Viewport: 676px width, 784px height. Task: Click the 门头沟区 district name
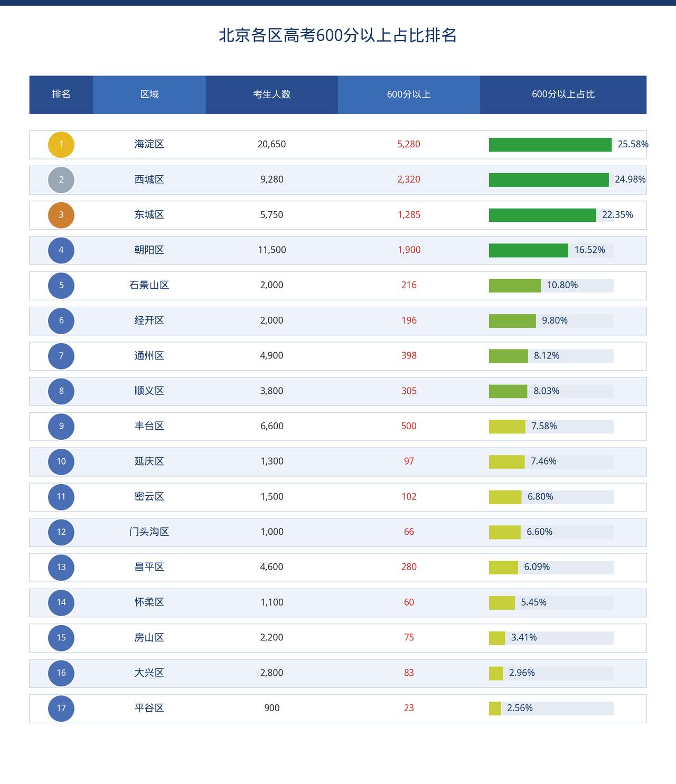149,532
